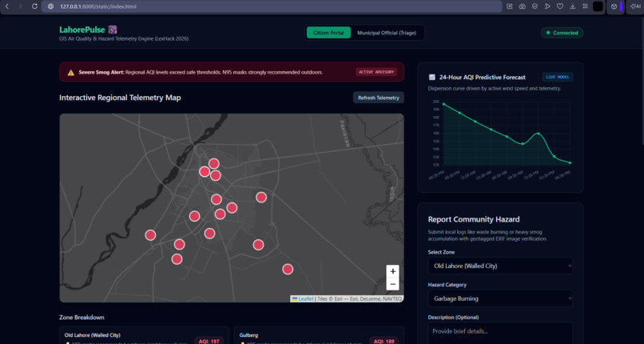Click the page's vertical scrollbar thumb
Screen dimensions: 644x344
pos(642,79)
